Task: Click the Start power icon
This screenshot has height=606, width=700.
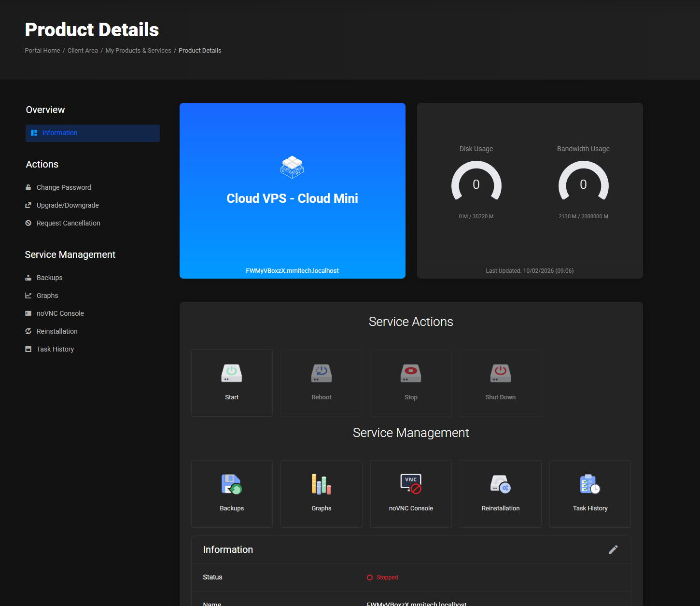Action: point(232,373)
